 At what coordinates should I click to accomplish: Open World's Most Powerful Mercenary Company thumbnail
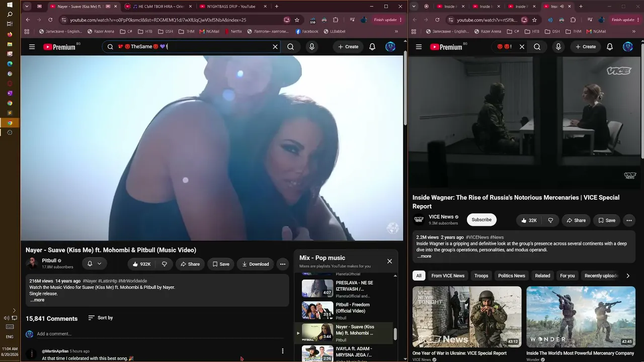pyautogui.click(x=581, y=317)
